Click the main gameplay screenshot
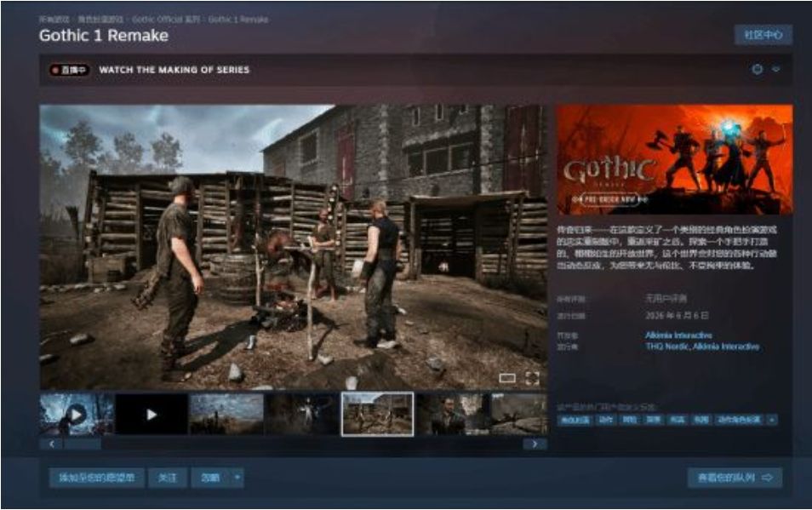Viewport: 812px width, 510px height. (294, 247)
